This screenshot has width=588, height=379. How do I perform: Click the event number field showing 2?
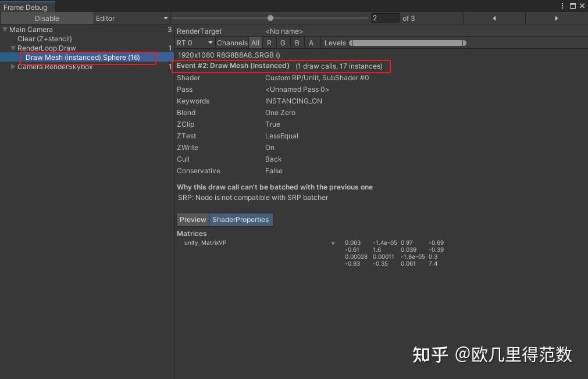pyautogui.click(x=385, y=18)
